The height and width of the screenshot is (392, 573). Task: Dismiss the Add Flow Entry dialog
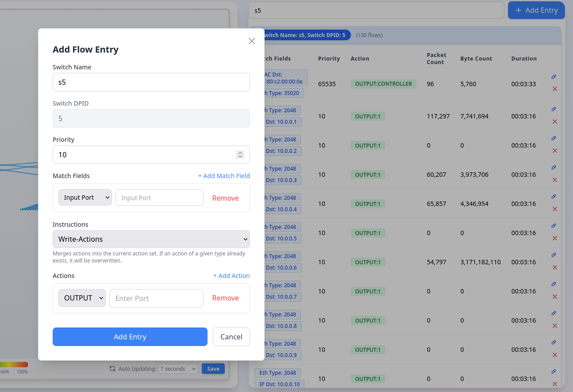point(252,41)
